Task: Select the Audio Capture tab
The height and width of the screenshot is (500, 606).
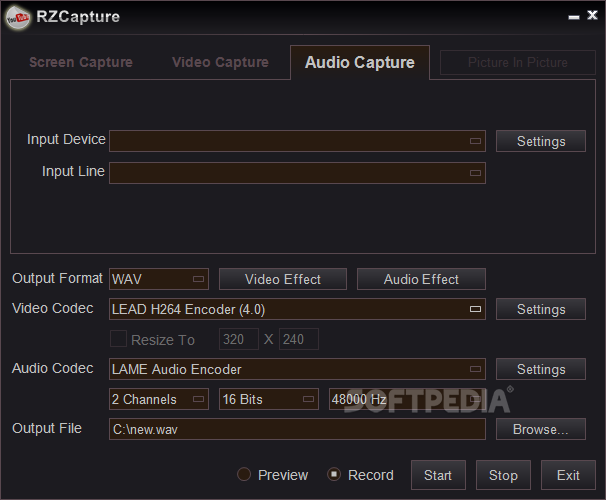Action: pos(360,62)
